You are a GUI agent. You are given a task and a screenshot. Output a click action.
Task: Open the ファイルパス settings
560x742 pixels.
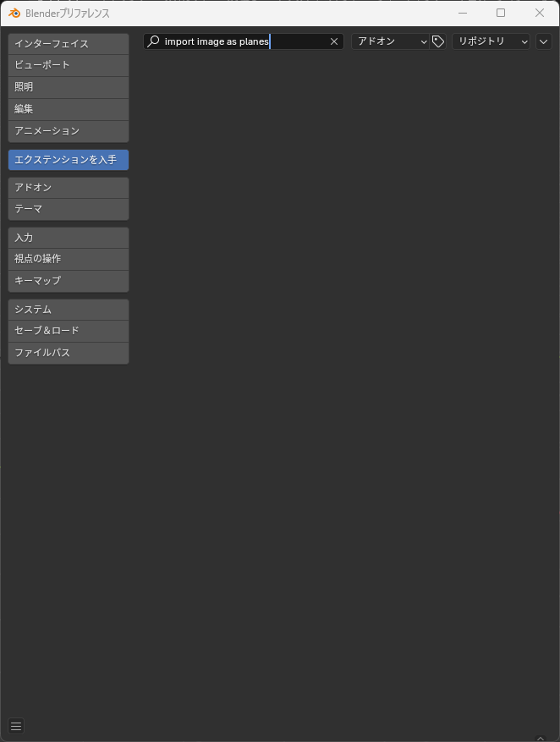69,353
